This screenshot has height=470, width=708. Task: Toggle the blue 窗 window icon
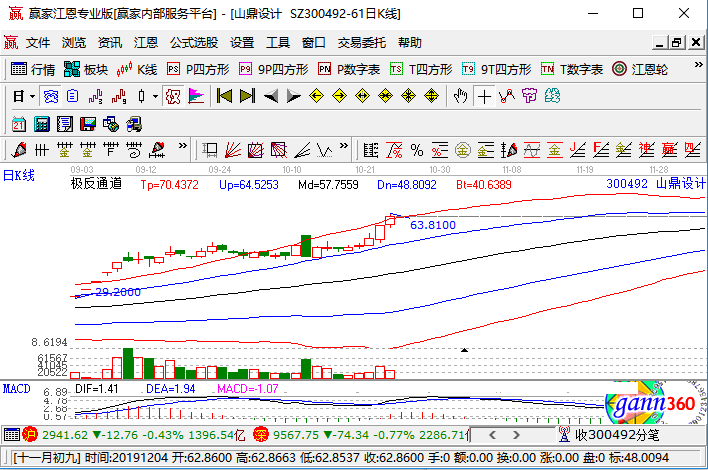(x=51, y=97)
